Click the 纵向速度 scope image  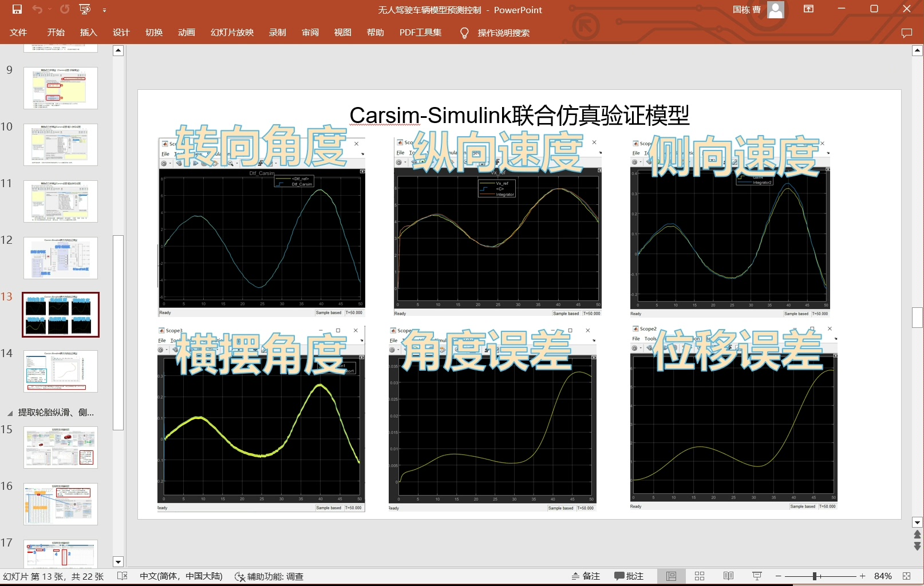click(x=498, y=227)
